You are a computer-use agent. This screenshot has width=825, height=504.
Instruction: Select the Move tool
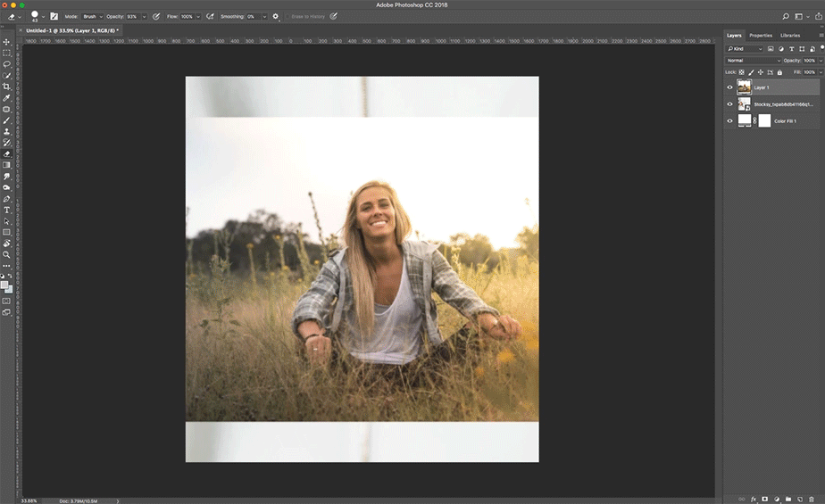[x=6, y=42]
